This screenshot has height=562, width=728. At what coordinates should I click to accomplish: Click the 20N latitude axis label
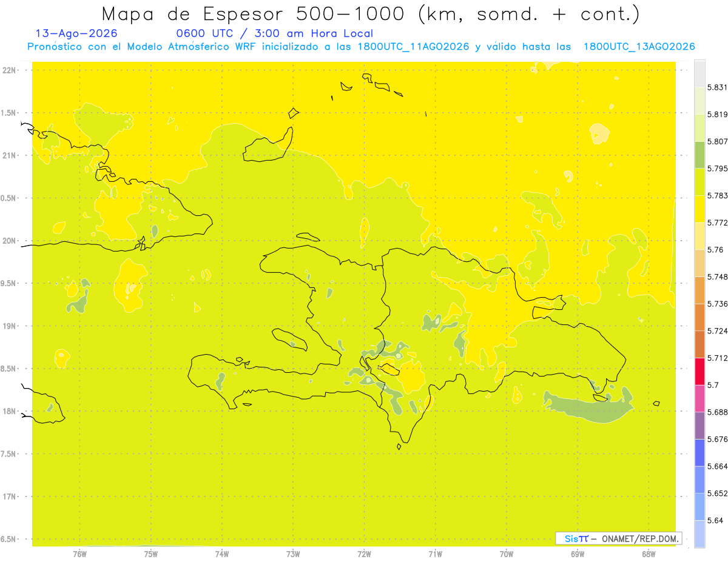pyautogui.click(x=10, y=241)
